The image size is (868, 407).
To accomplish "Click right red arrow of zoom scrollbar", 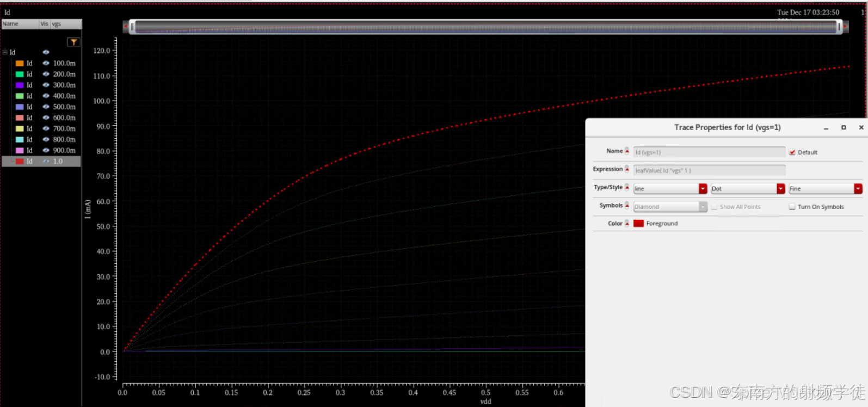I will pos(845,26).
